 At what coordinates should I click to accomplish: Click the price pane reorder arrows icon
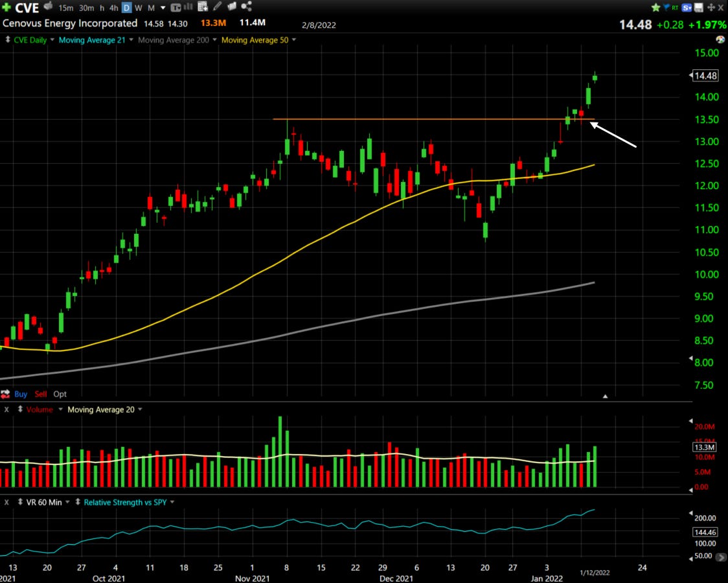[x=7, y=40]
